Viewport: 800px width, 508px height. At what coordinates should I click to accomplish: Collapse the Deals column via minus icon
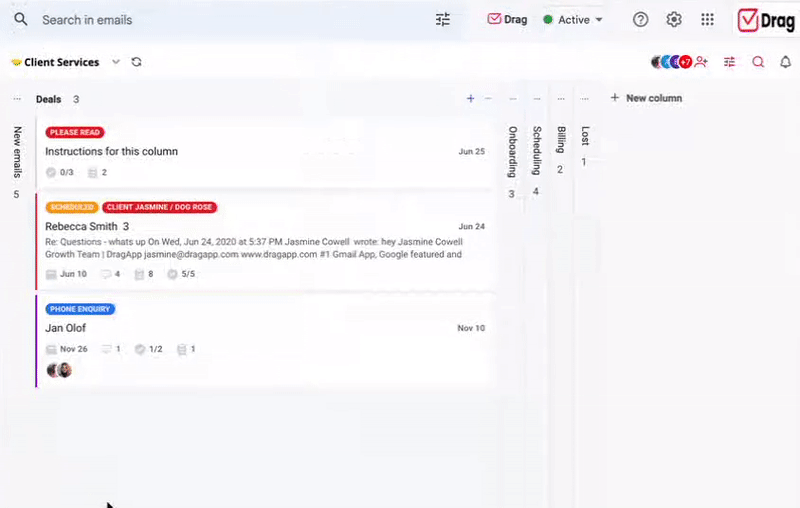pos(488,98)
